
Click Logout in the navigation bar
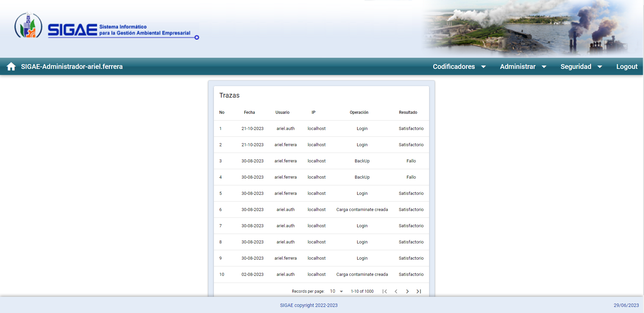[x=627, y=67]
